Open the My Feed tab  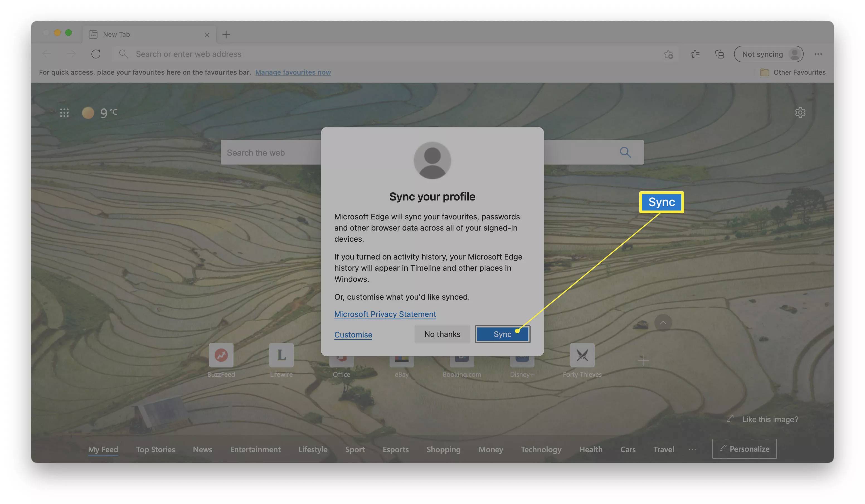(x=103, y=449)
